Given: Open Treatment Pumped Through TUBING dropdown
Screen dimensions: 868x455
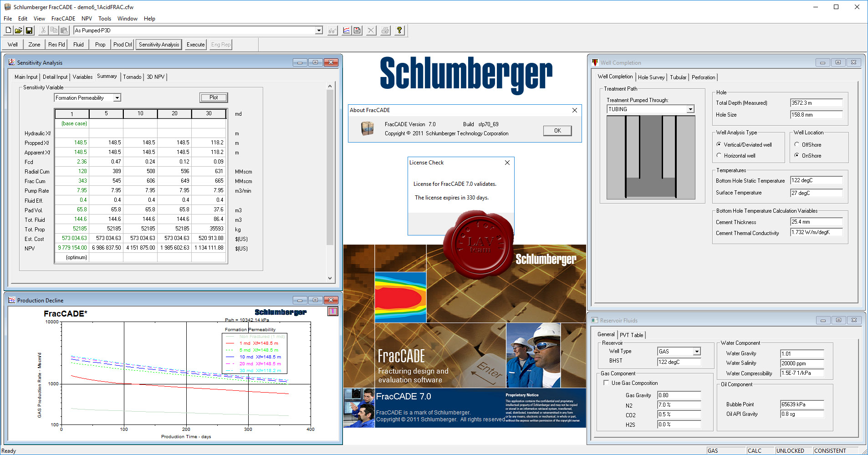Looking at the screenshot, I should coord(690,109).
